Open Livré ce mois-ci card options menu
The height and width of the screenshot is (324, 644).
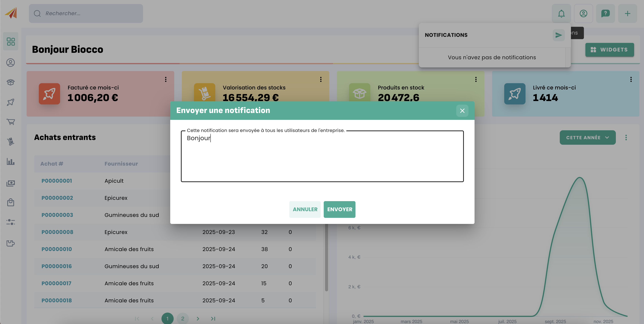pyautogui.click(x=631, y=79)
